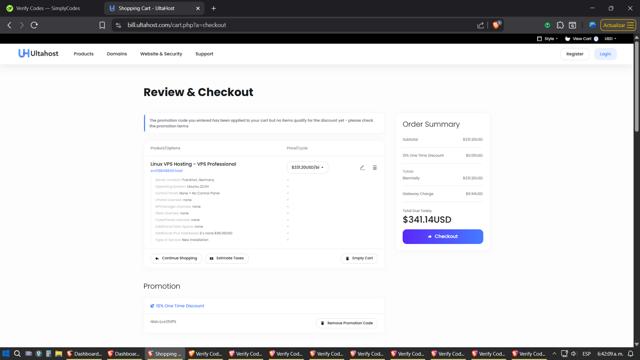
Task: Click the Ultahost logo
Action: coord(38,53)
